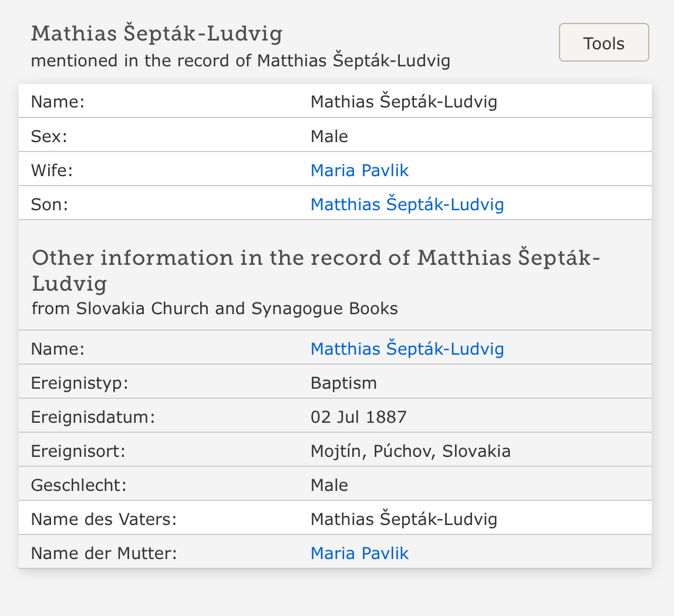Open Maria Pavlik link in Wife row
Image resolution: width=674 pixels, height=616 pixels.
359,170
